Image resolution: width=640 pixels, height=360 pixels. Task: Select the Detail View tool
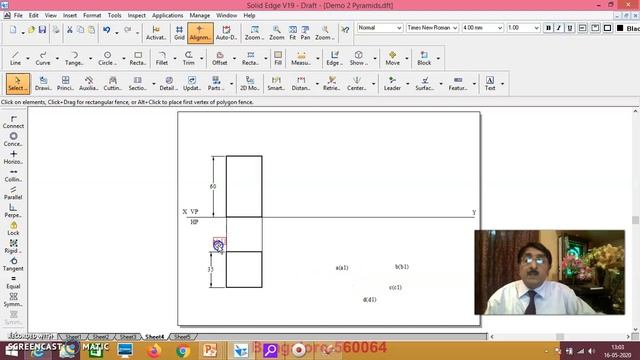tap(169, 83)
